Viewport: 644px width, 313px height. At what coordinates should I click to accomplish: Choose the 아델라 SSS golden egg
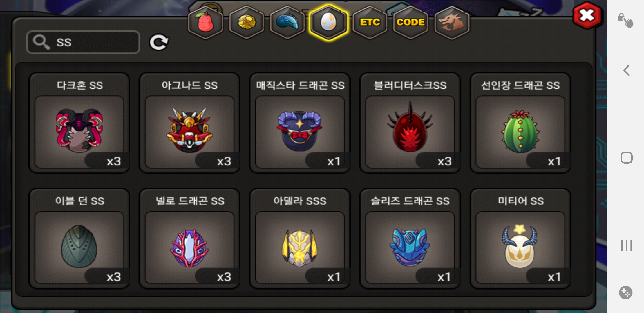pos(300,239)
